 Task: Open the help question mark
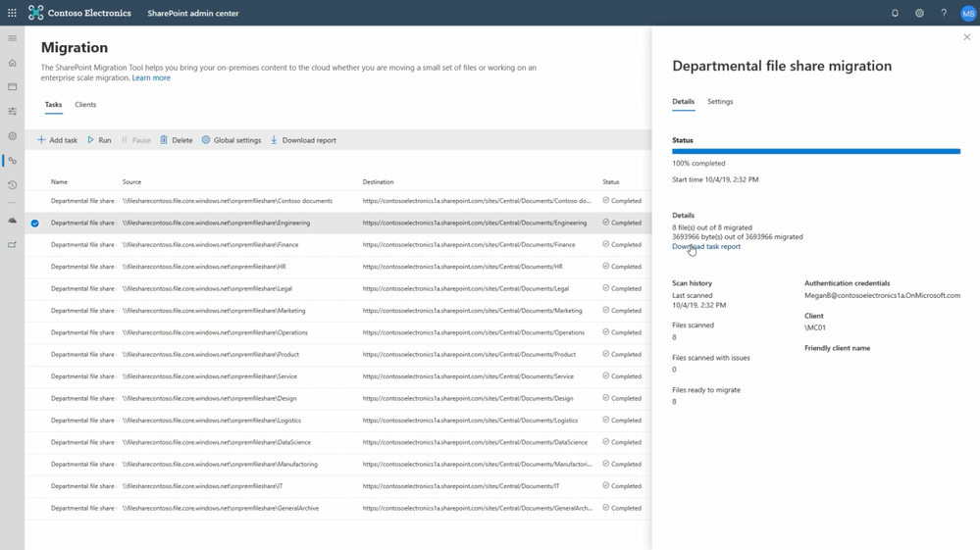(x=944, y=13)
